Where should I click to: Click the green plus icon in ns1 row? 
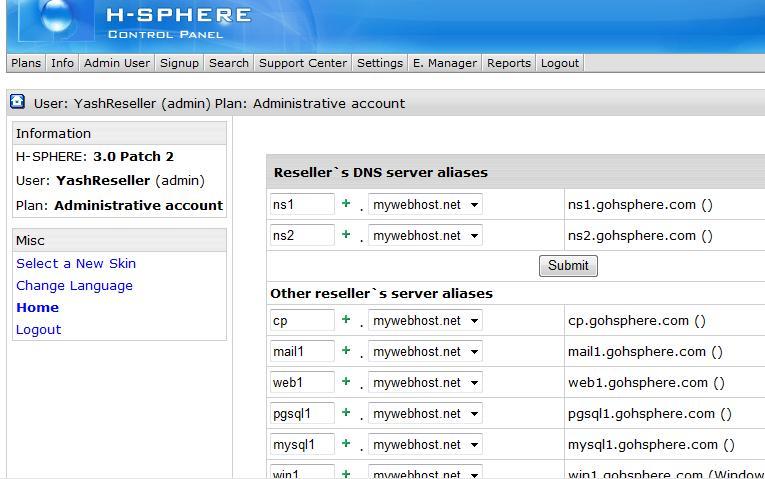[x=346, y=203]
